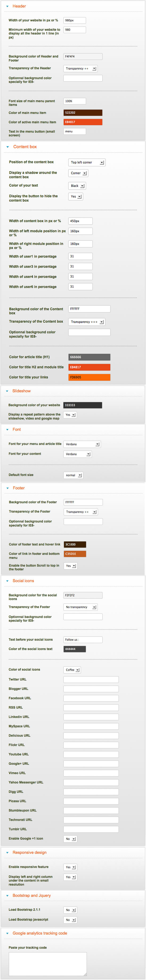Toggle the Font section arrow icon

pyautogui.click(x=7, y=429)
